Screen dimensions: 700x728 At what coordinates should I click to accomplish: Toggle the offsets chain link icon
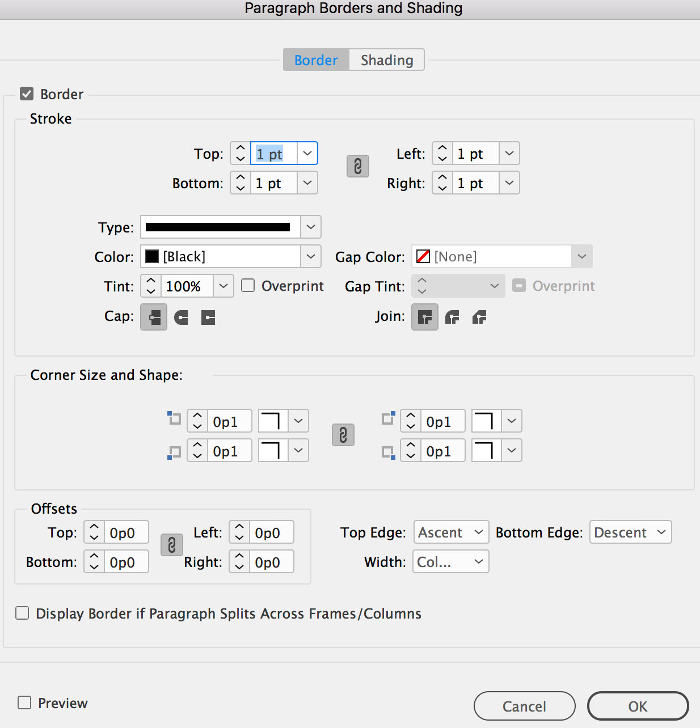pos(172,545)
